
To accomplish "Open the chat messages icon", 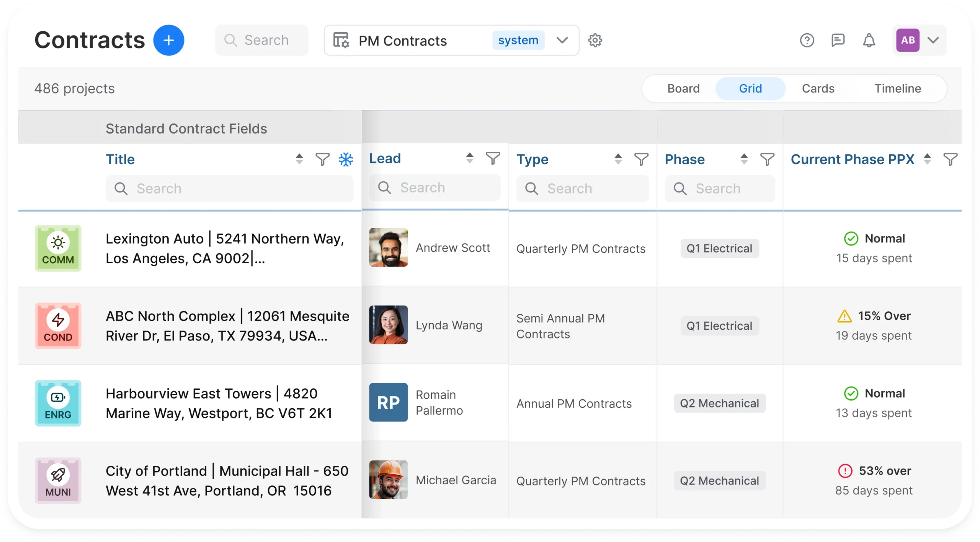I will (x=838, y=40).
